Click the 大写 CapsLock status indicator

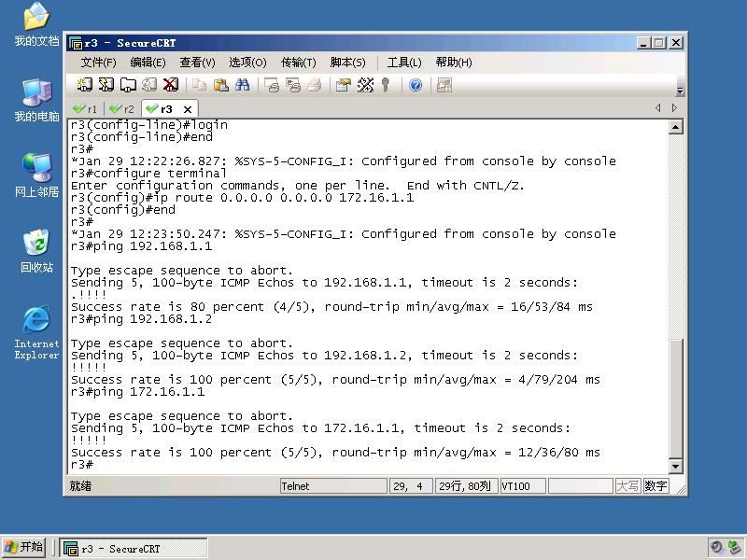[x=627, y=486]
